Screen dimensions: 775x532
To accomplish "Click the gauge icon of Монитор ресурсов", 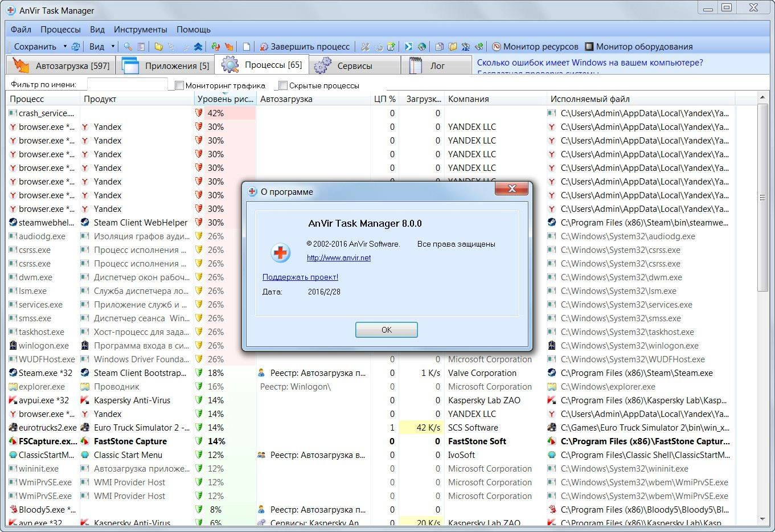I will click(x=497, y=47).
